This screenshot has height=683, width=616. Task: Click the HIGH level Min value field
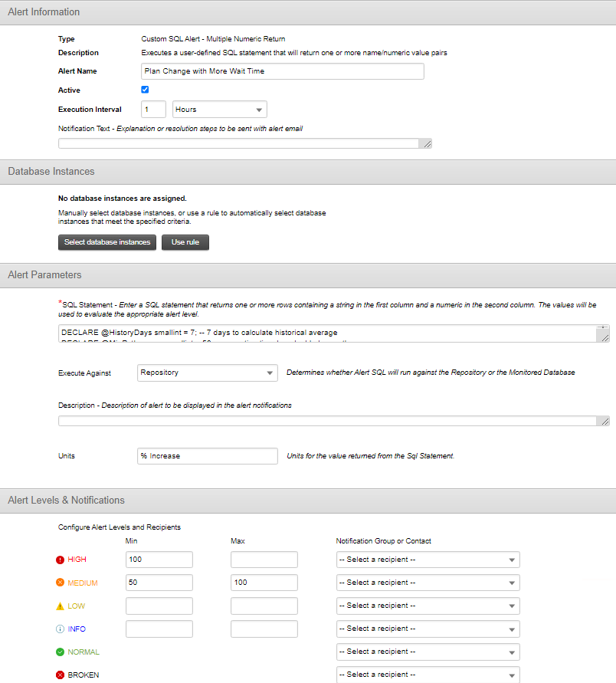coord(159,560)
